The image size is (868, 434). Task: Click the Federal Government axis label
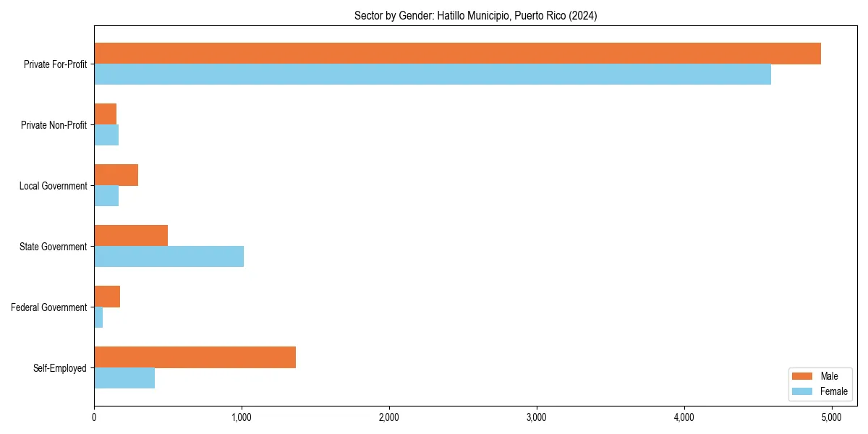click(x=48, y=307)
